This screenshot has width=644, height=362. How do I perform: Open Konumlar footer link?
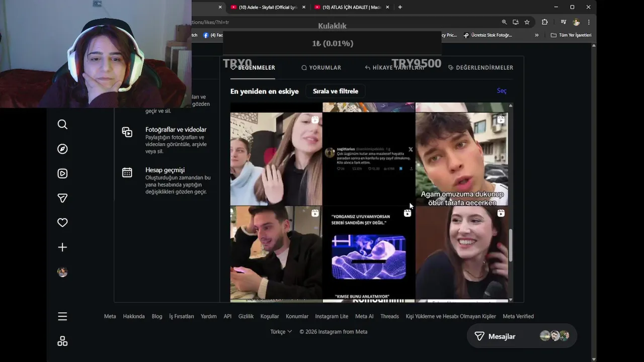point(297,316)
